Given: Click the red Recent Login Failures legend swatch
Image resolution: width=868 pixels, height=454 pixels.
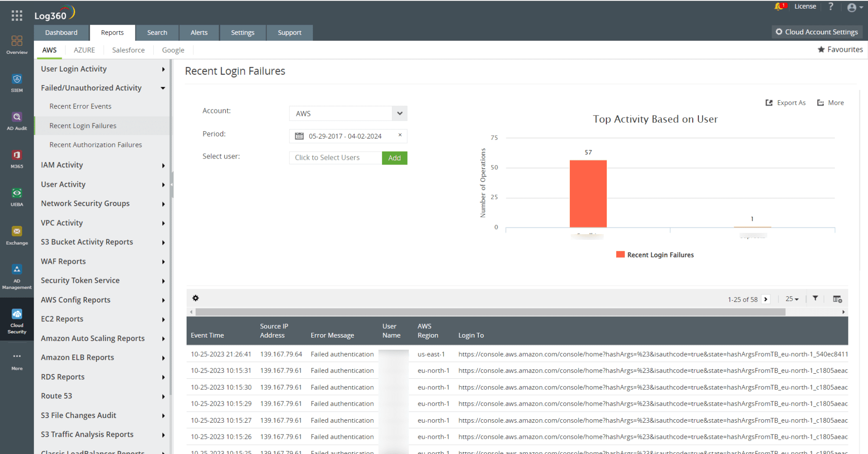Looking at the screenshot, I should tap(620, 254).
